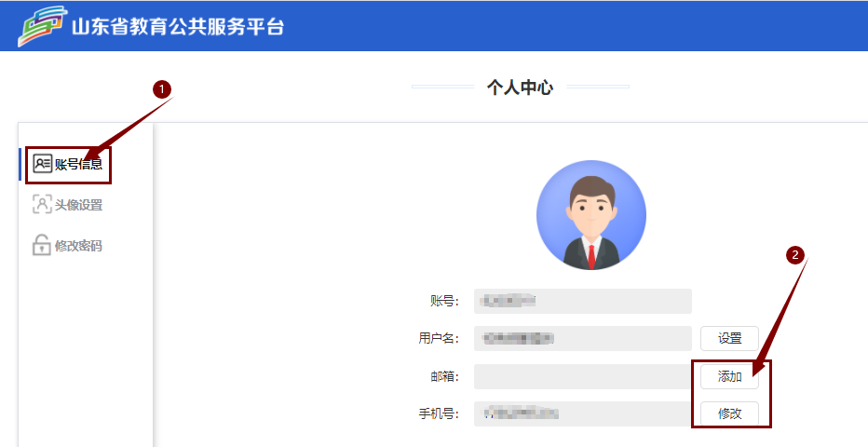This screenshot has height=447, width=868.
Task: Click the user avatar picture
Action: pos(591,215)
